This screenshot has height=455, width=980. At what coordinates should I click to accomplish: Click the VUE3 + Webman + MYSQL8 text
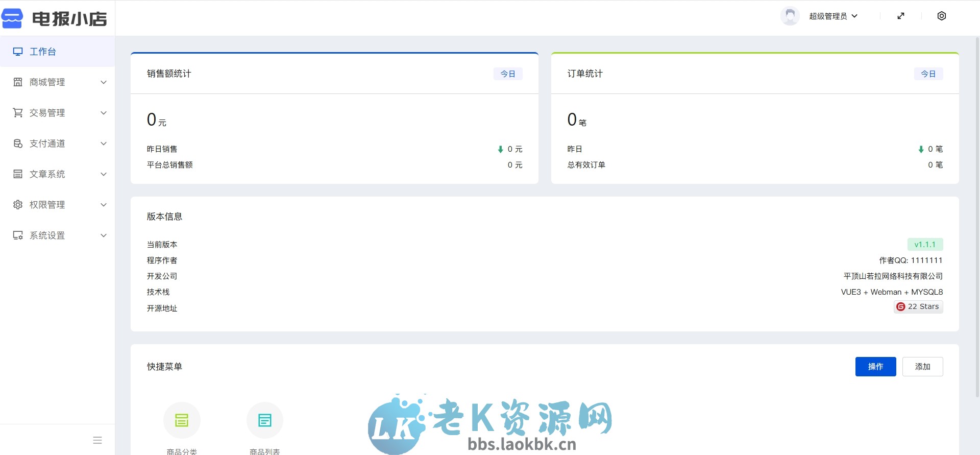(x=892, y=292)
